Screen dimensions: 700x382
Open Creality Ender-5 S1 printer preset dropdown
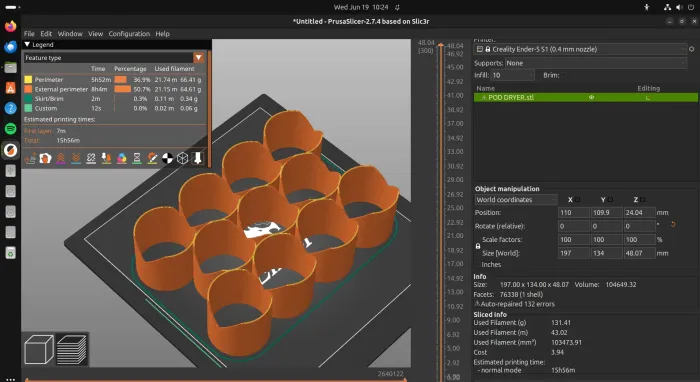[x=580, y=49]
